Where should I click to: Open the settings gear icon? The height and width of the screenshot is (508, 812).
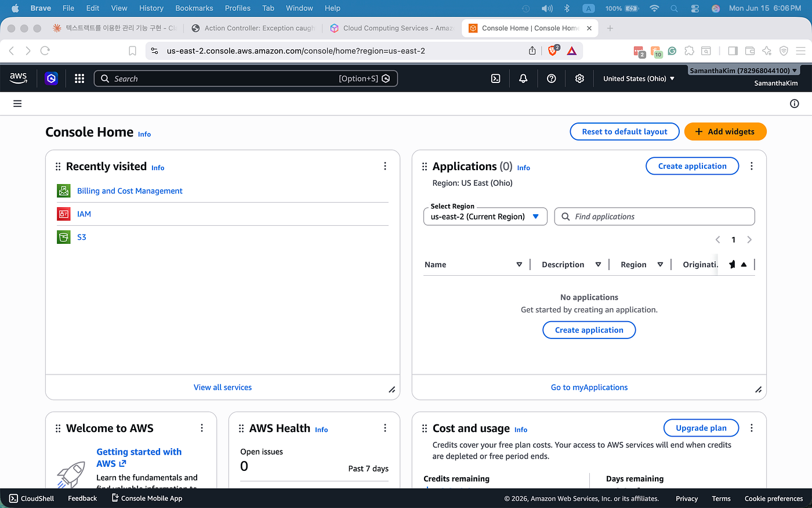pos(579,78)
